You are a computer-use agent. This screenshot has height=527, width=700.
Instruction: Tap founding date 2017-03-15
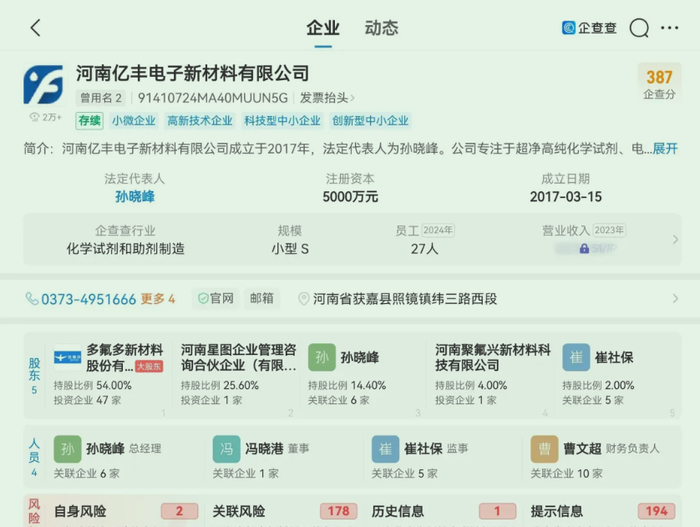566,197
